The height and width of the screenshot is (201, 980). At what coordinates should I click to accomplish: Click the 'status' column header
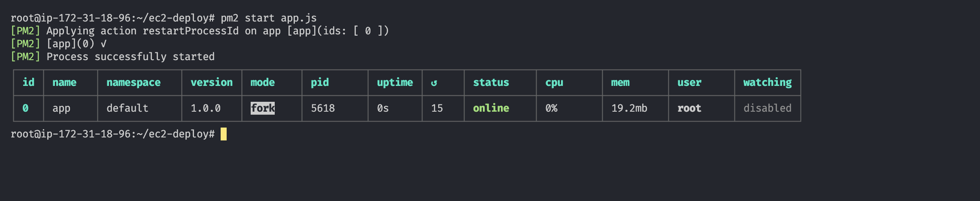point(491,82)
